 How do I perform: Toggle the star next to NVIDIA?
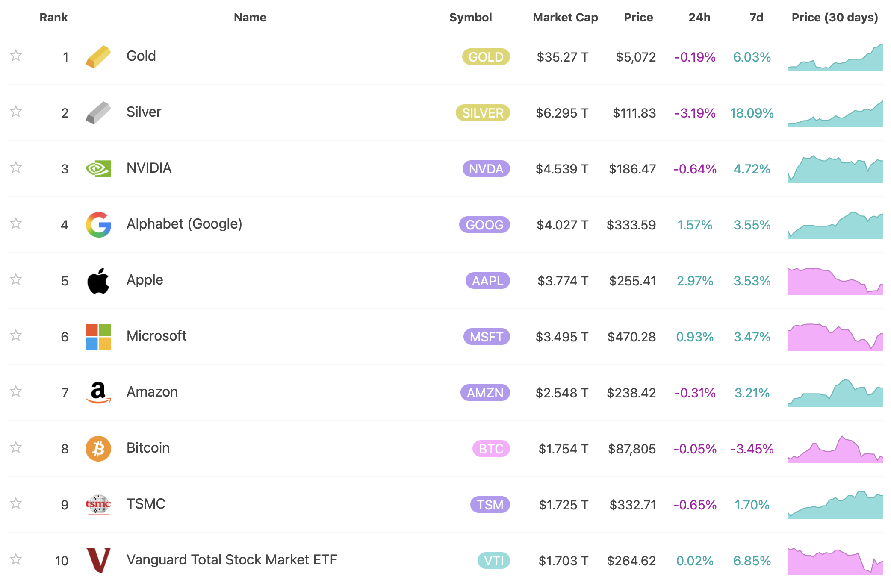(x=16, y=168)
